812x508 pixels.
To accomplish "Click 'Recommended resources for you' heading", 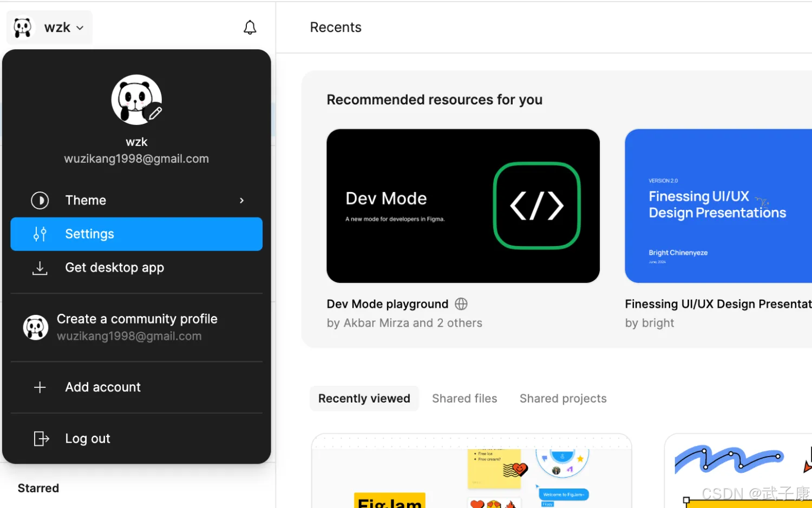I will pos(434,100).
